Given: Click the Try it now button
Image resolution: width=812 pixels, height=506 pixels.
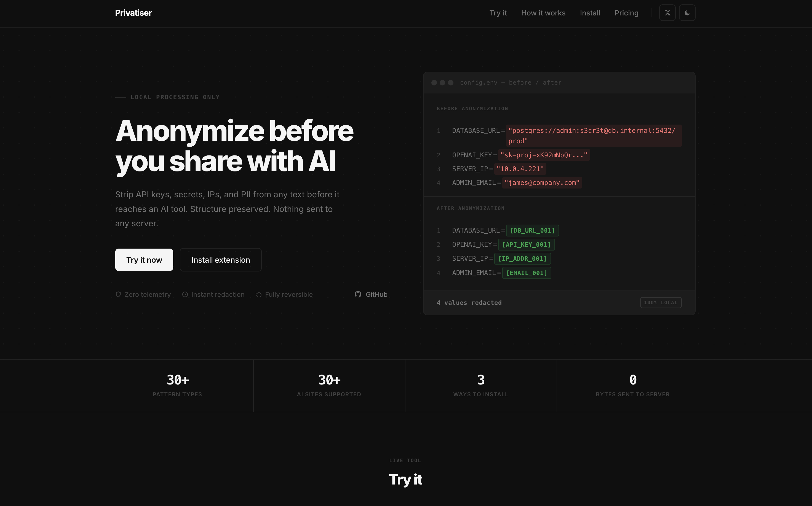Looking at the screenshot, I should point(144,260).
